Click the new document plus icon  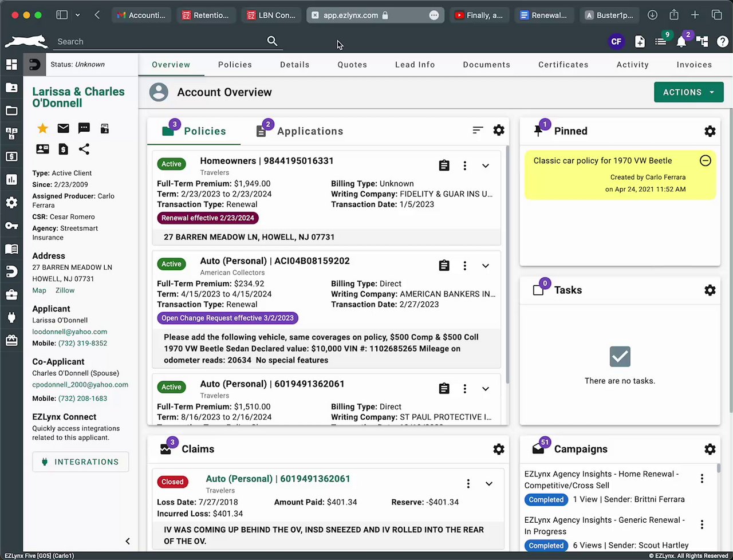click(x=640, y=41)
